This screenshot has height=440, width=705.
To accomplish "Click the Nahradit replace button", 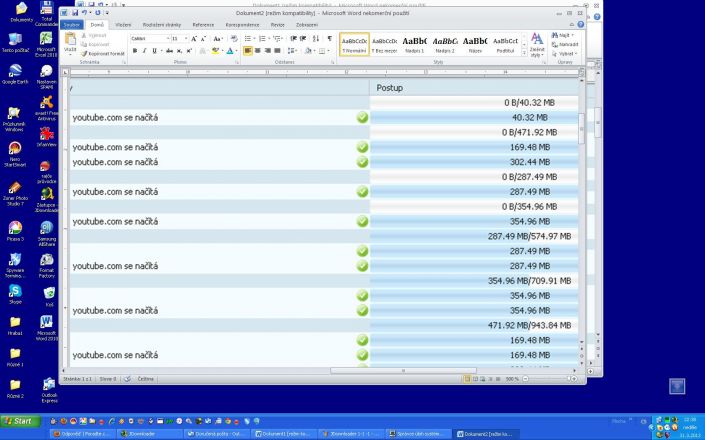I will click(565, 44).
